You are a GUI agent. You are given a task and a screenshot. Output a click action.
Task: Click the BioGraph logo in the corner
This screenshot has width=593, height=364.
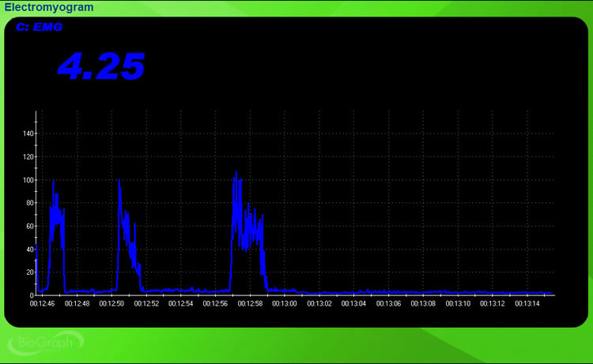pyautogui.click(x=46, y=343)
